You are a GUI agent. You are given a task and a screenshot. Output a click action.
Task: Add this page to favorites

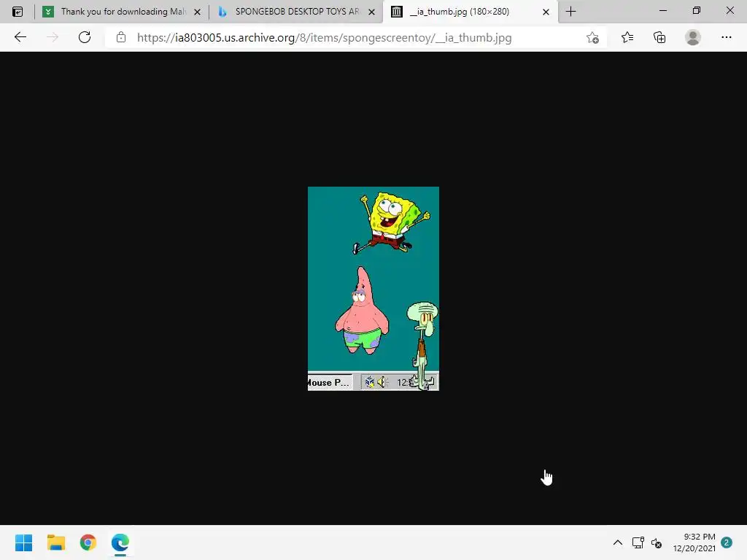pyautogui.click(x=592, y=38)
